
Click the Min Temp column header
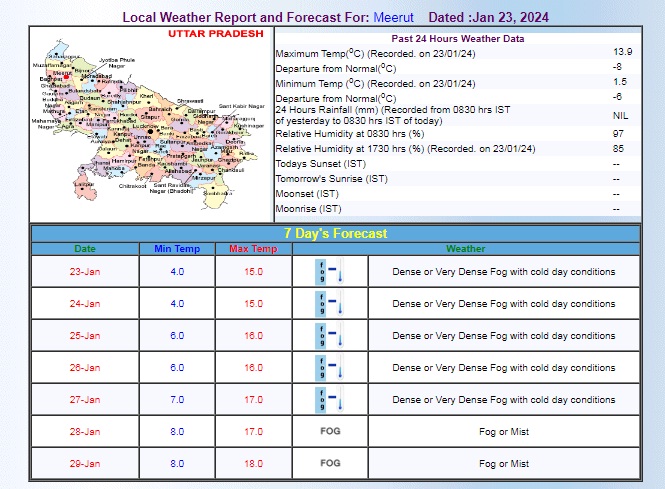177,249
